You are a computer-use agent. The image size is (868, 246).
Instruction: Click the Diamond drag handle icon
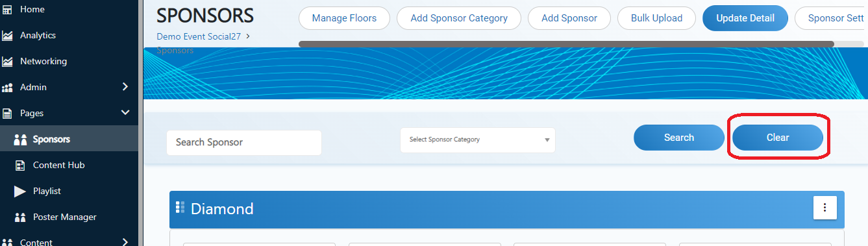point(180,208)
